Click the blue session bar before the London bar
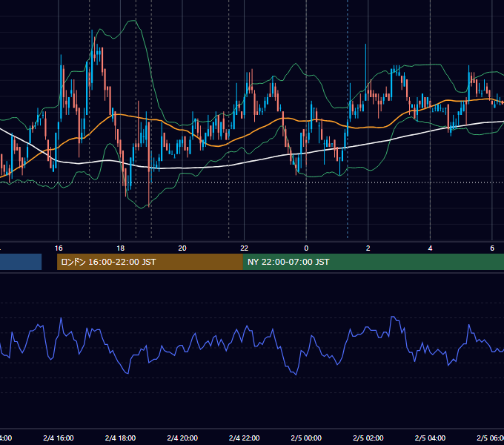The height and width of the screenshot is (445, 504). click(x=21, y=262)
